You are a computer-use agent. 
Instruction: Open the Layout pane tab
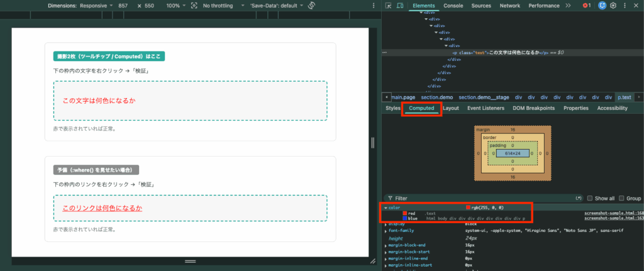(x=450, y=108)
